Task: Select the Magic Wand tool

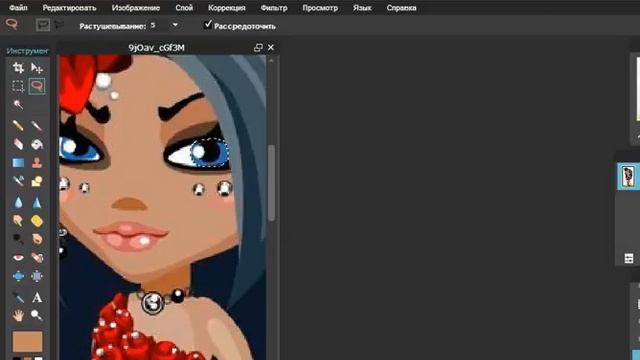Action: click(18, 105)
